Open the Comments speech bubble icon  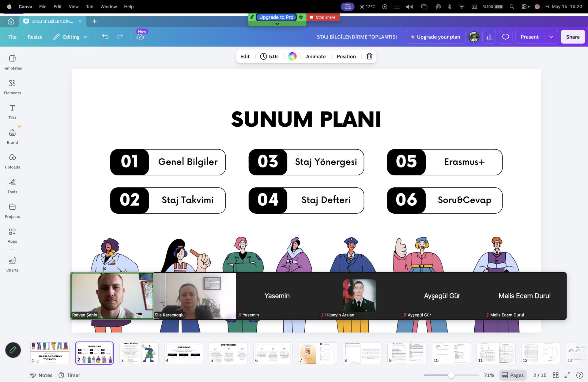pyautogui.click(x=506, y=37)
